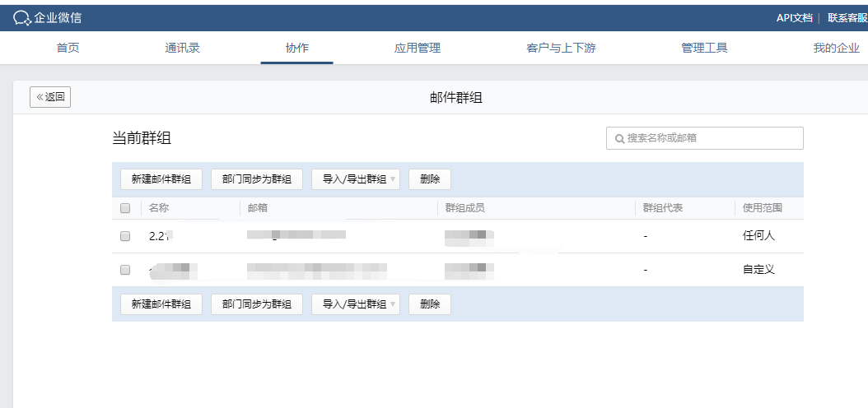This screenshot has height=408, width=868.
Task: Focus the 搜索名称或邮箱 search field
Action: pos(712,138)
